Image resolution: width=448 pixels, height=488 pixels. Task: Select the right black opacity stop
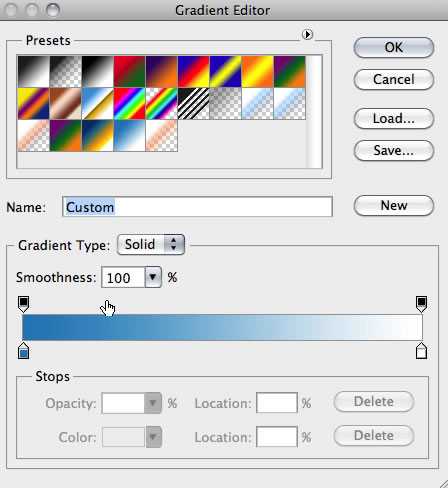[x=421, y=304]
